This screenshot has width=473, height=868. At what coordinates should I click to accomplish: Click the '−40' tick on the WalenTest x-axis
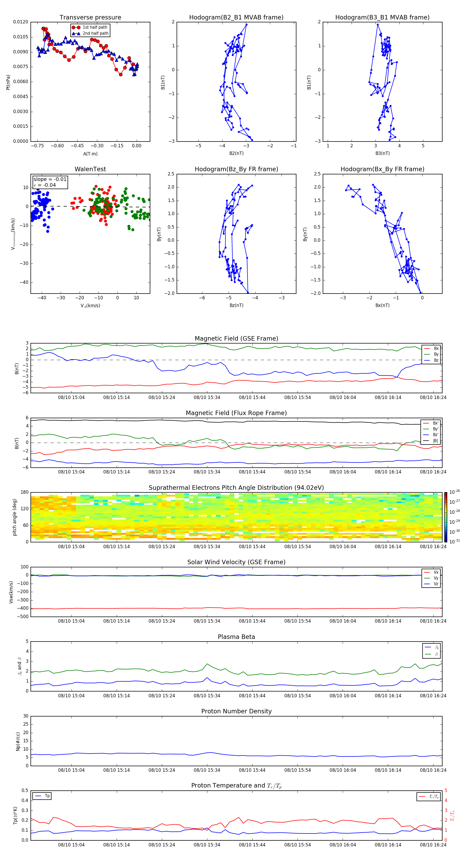42,298
